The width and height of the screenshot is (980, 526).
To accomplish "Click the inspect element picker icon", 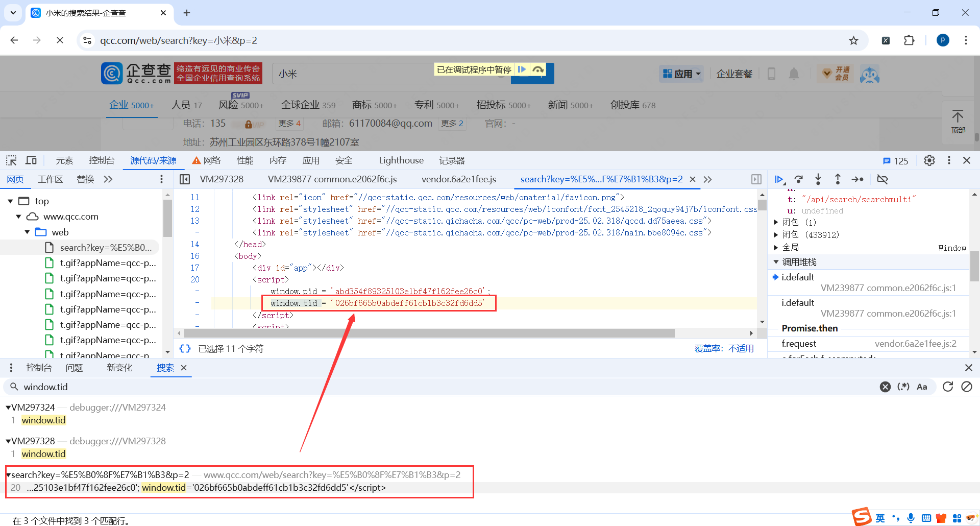I will [x=11, y=160].
